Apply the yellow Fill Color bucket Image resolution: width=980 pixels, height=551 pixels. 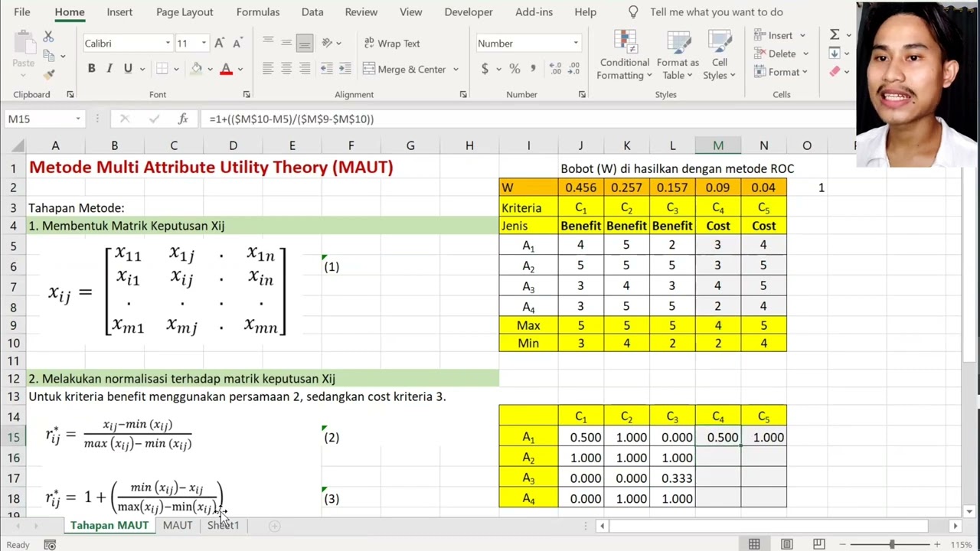(197, 69)
